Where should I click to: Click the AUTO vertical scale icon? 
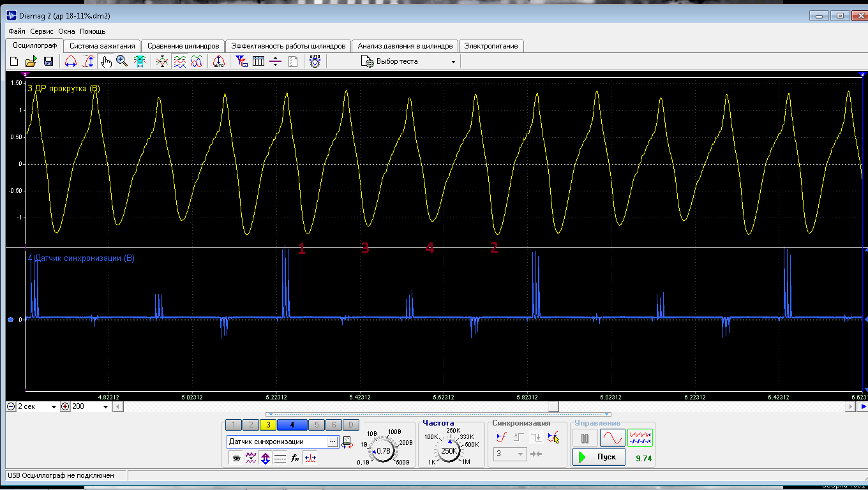click(218, 61)
